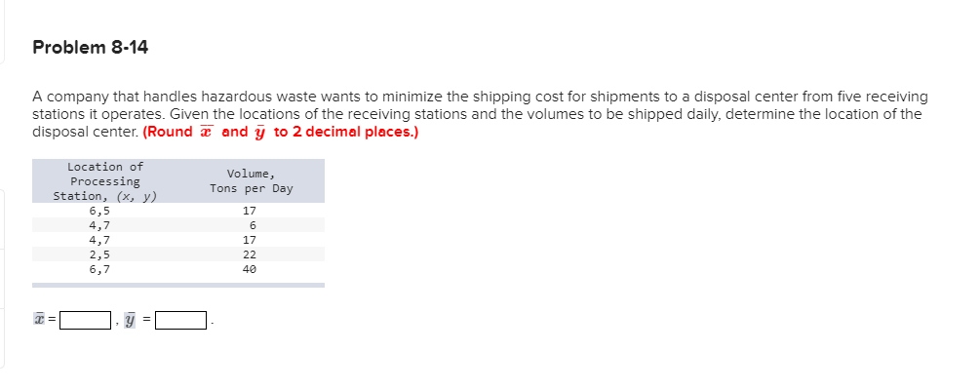Image resolution: width=980 pixels, height=391 pixels.
Task: Click the x-bar symbol in red instruction
Action: coord(205,132)
